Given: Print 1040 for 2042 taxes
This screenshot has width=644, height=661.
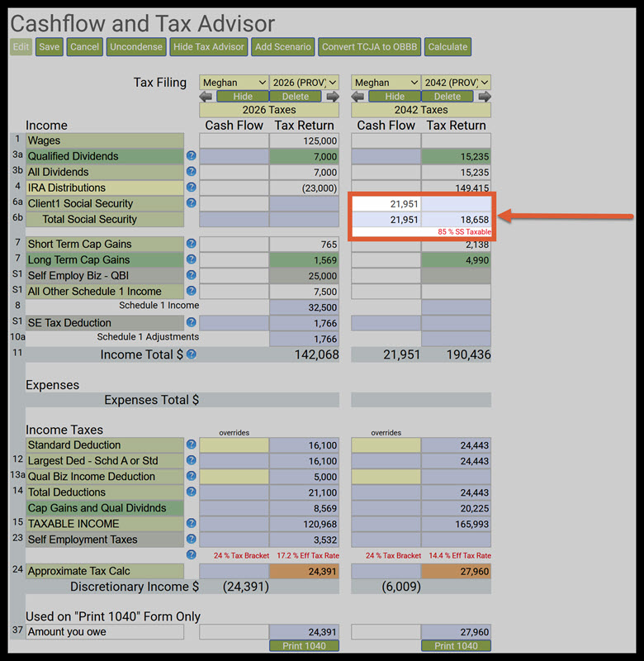Looking at the screenshot, I should 456,646.
